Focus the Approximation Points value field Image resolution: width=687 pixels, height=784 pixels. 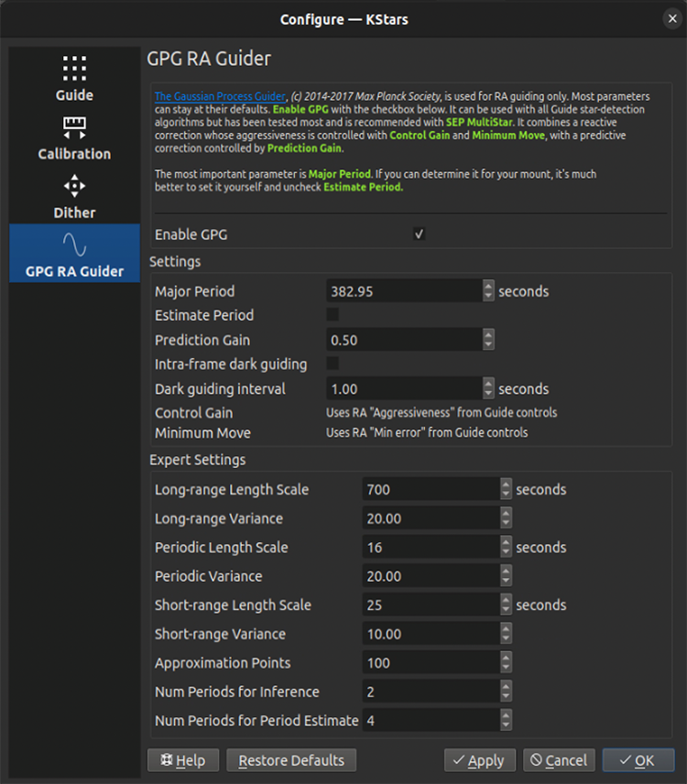(431, 663)
